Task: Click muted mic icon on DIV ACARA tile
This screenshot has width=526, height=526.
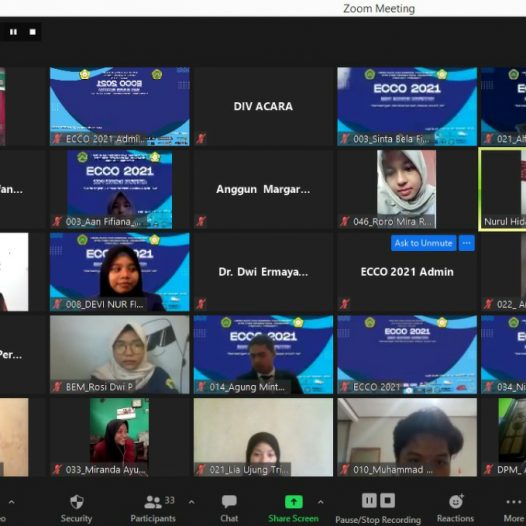Action: pos(201,138)
